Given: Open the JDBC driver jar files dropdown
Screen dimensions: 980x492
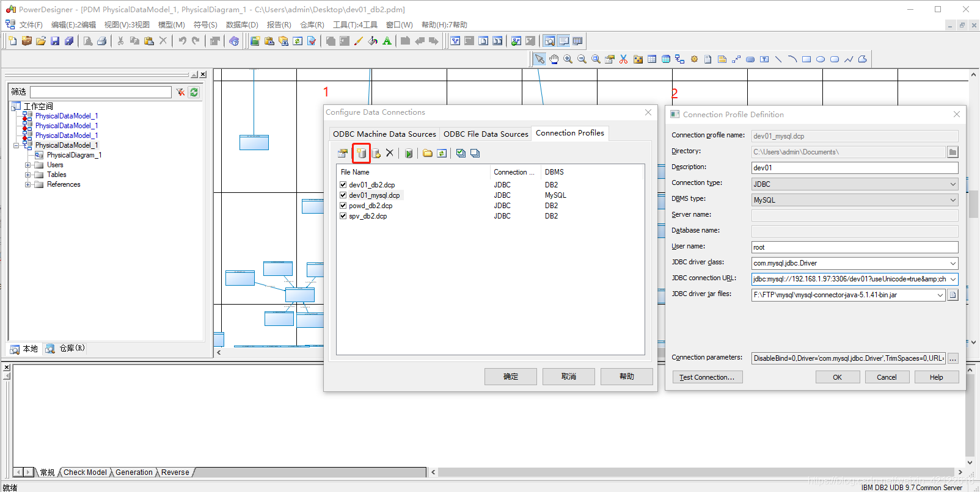Looking at the screenshot, I should (x=940, y=295).
